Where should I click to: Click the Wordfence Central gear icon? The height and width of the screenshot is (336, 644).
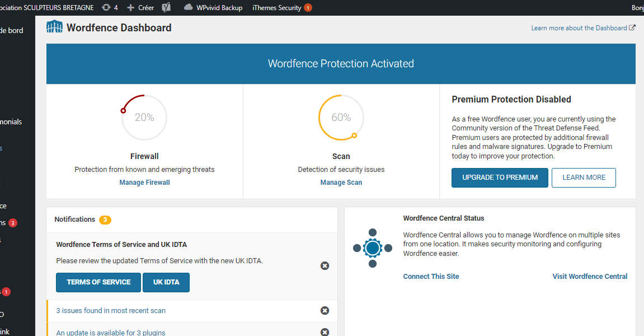(373, 248)
